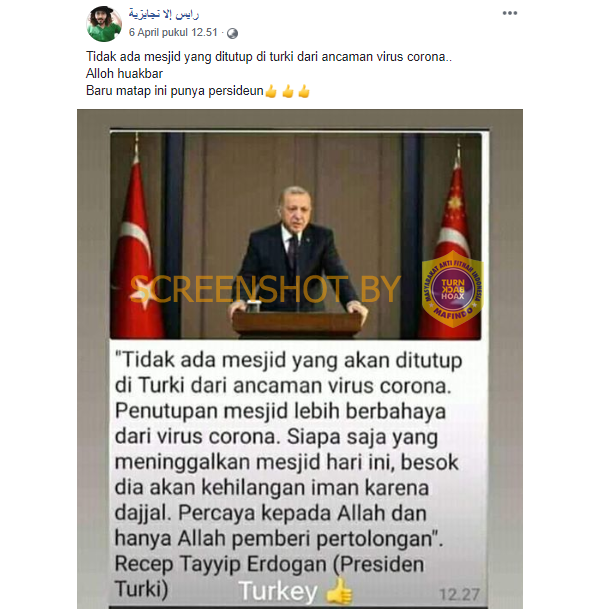Screen dimensions: 600x609
Task: Open the "6 April pukul 12.51" timestamp link
Action: click(173, 33)
